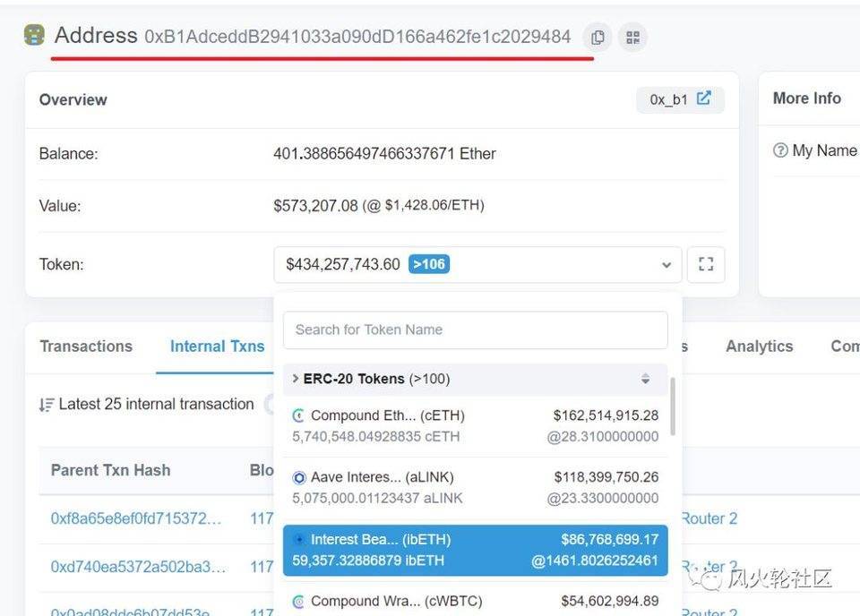860x616 pixels.
Task: Copy the wallet address to clipboard
Action: click(x=597, y=37)
